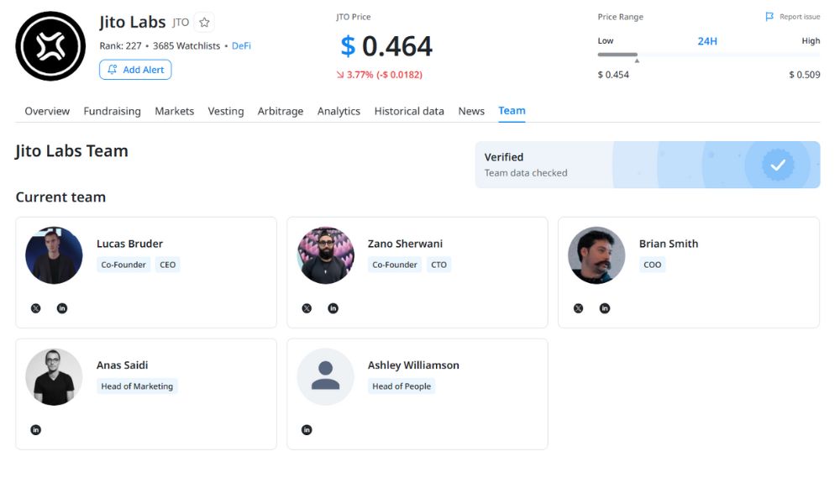Click the price range low-high slider bar
Image resolution: width=840 pixels, height=504 pixels.
708,55
